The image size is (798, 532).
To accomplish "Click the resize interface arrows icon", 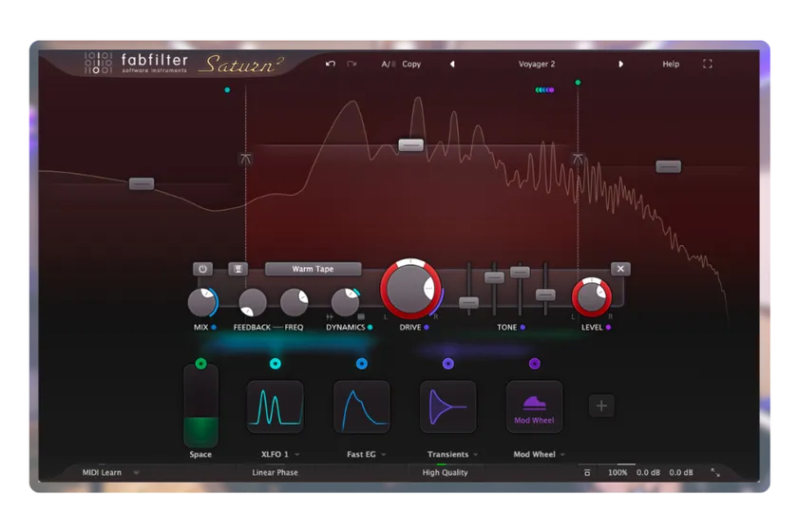I will (715, 472).
